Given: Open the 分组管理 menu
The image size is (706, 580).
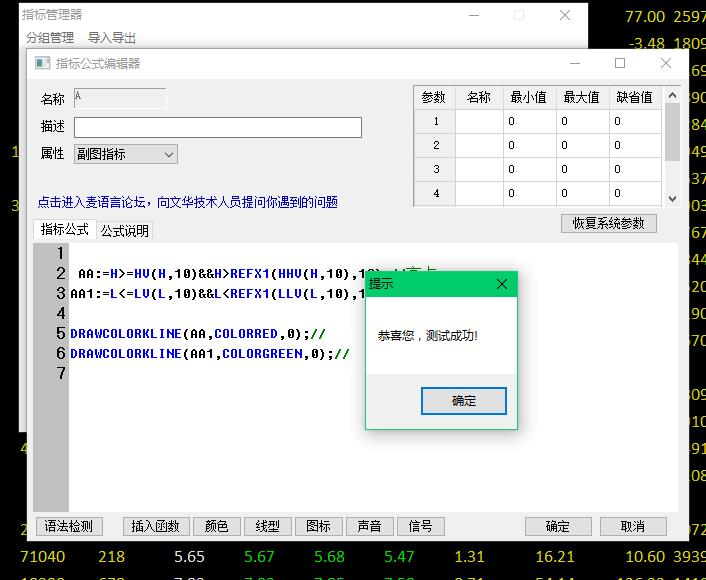Looking at the screenshot, I should tap(50, 38).
